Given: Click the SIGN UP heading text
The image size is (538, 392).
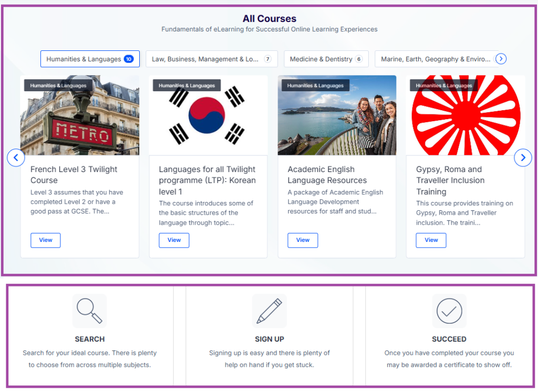Looking at the screenshot, I should (x=270, y=339).
